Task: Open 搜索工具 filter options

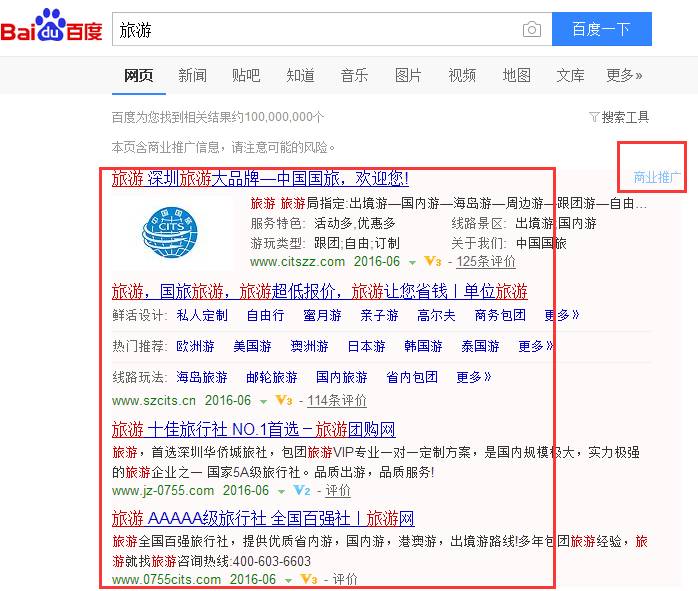Action: click(x=619, y=117)
